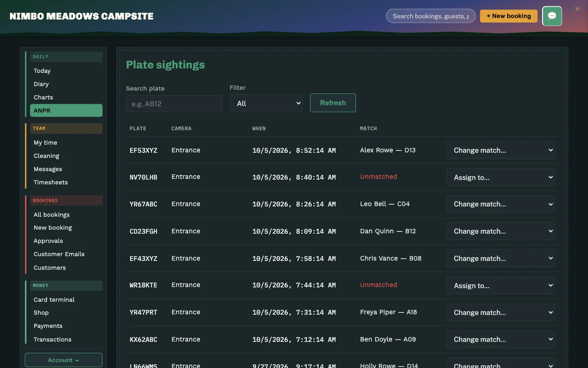The height and width of the screenshot is (368, 588).
Task: Click the New booking button in header
Action: click(509, 16)
